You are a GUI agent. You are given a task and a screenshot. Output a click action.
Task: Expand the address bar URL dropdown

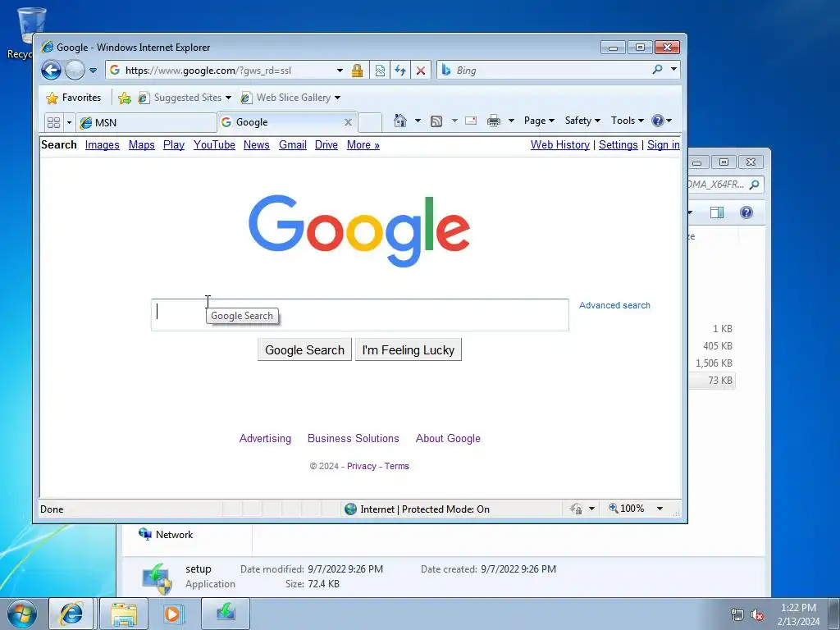tap(340, 71)
